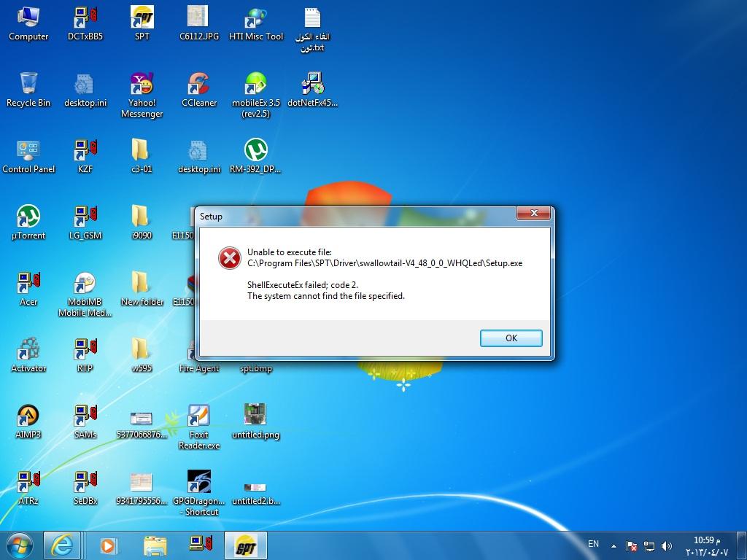This screenshot has height=560, width=747.
Task: Launch Internet Explorer from the taskbar
Action: 62,545
